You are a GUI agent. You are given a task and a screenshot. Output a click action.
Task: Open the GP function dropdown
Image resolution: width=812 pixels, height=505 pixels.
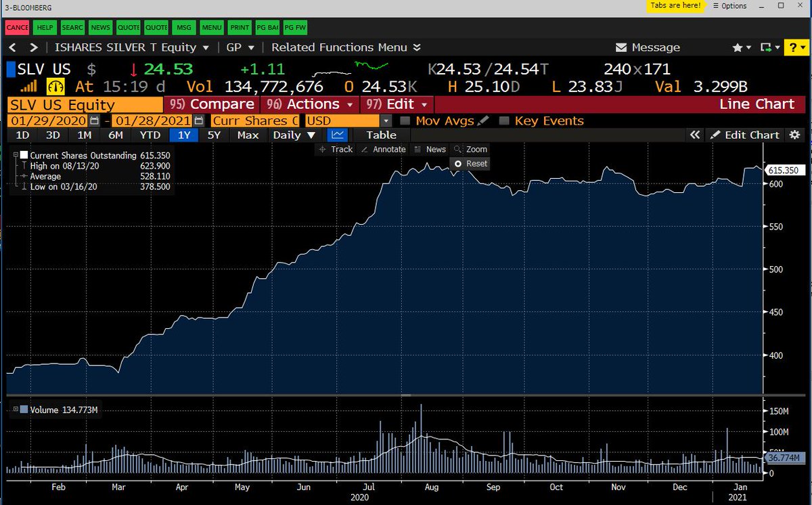(x=241, y=47)
